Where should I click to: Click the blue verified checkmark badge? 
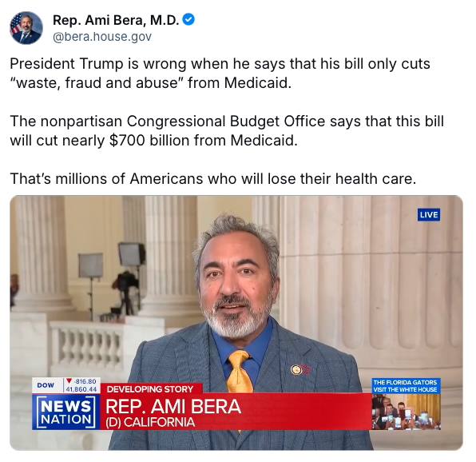188,20
